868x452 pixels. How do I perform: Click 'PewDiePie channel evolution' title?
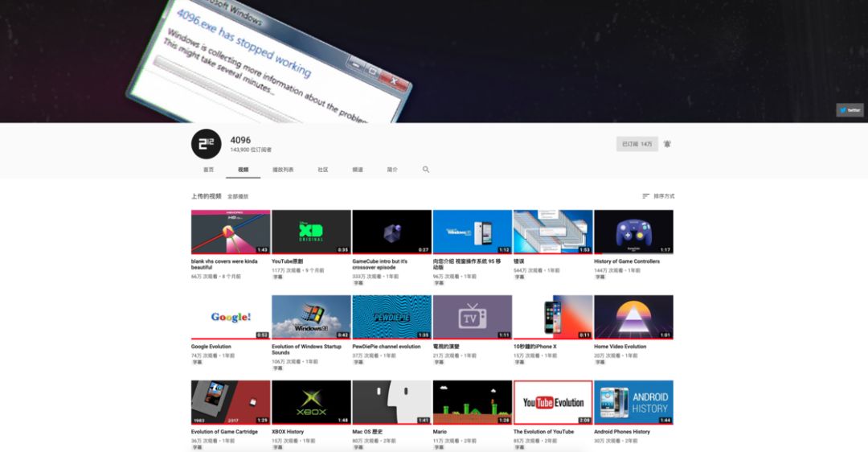coord(387,347)
